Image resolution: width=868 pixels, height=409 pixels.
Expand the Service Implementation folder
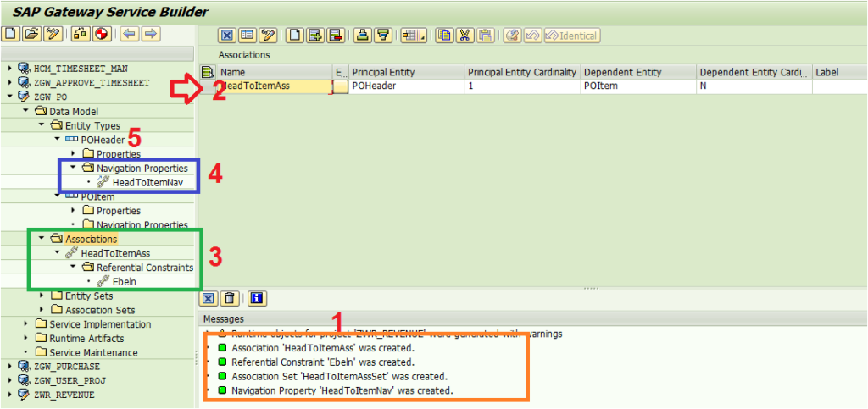[25, 323]
